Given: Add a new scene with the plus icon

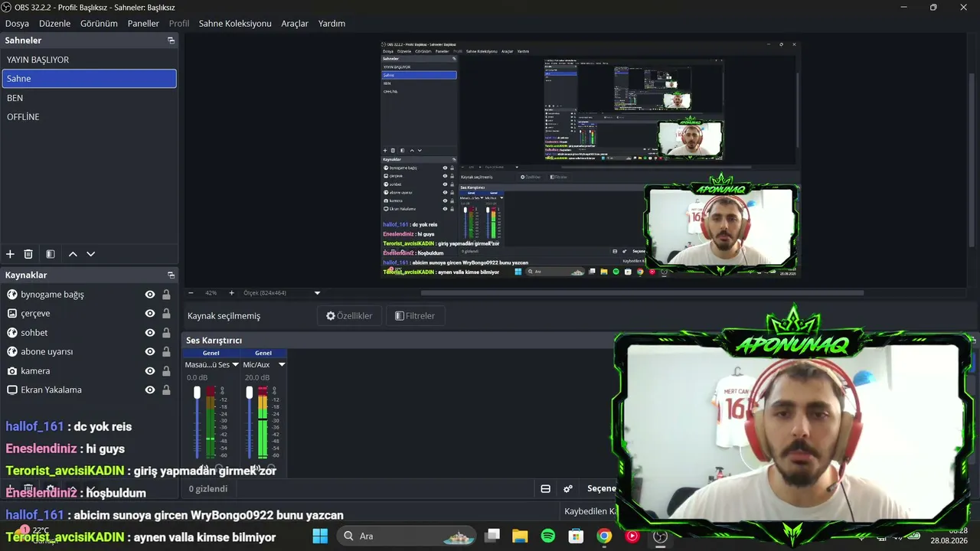Looking at the screenshot, I should pos(10,254).
